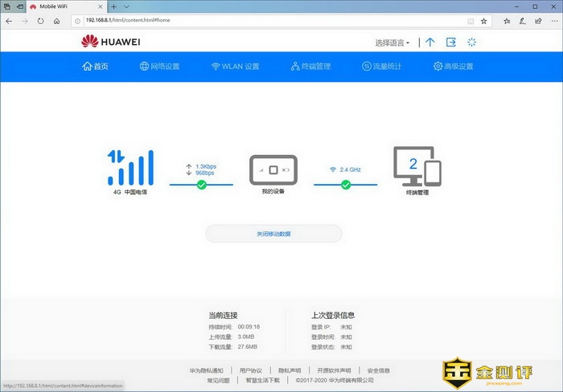The height and width of the screenshot is (392, 563).
Task: Open the Network Settings (网络设置) tab
Action: (159, 66)
